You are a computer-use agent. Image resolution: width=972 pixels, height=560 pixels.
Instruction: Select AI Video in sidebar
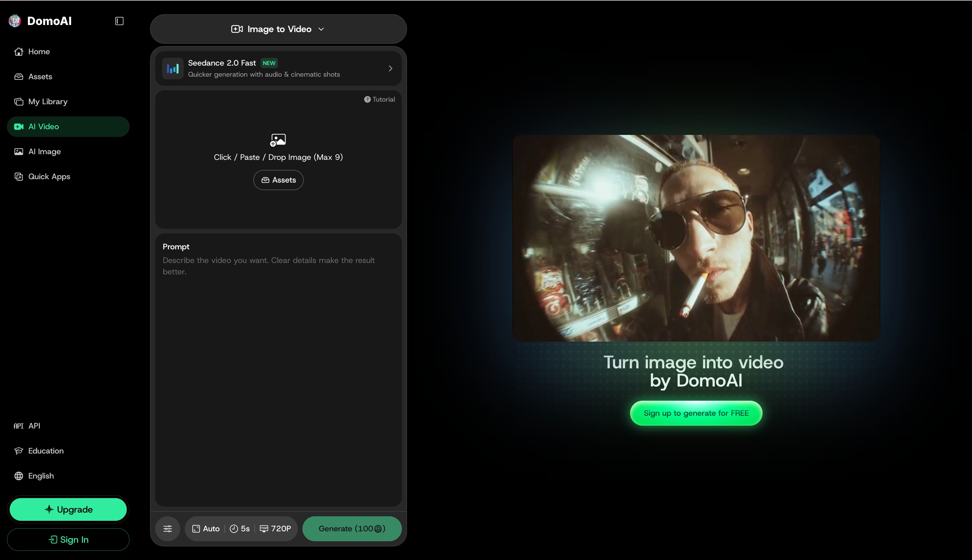(x=68, y=127)
